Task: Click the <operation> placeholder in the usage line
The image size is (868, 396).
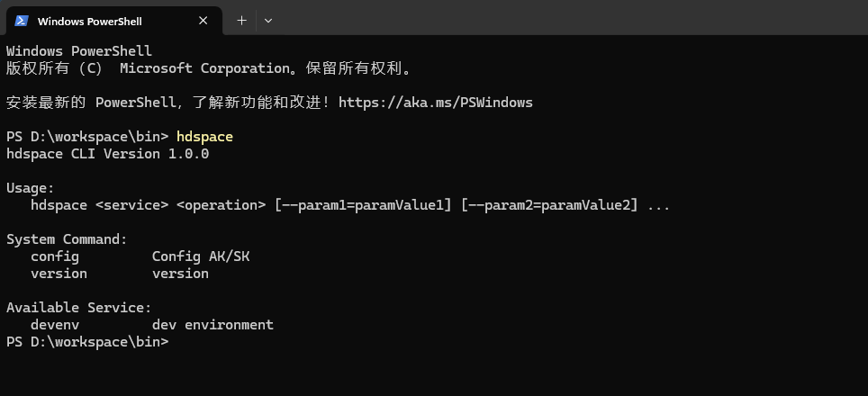Action: click(x=221, y=205)
